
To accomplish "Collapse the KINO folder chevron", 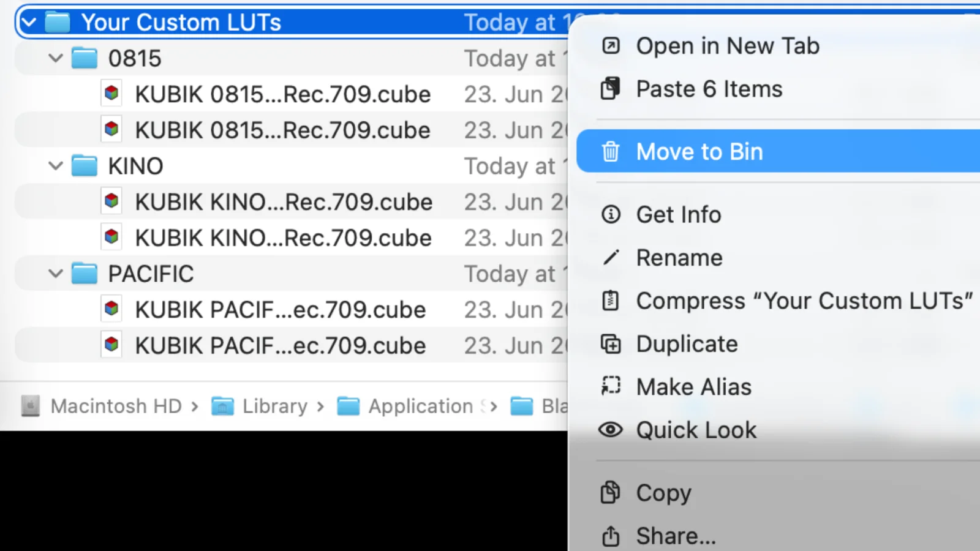I will tap(56, 166).
